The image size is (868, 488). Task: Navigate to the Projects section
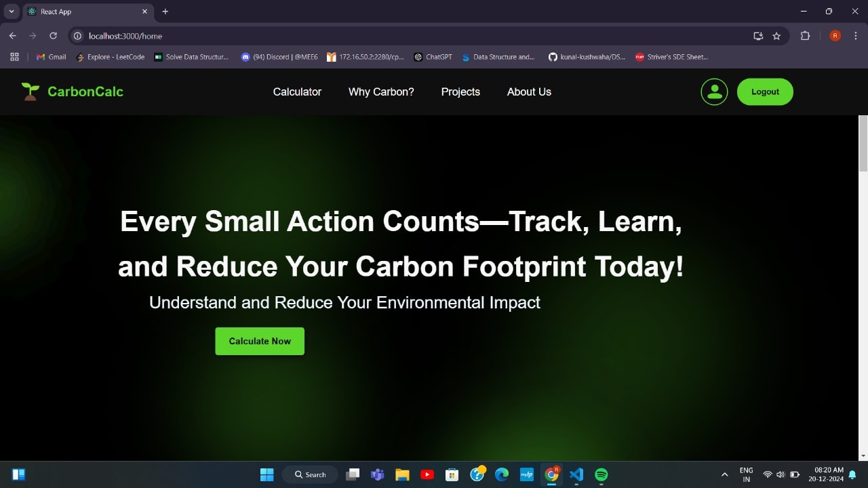pos(460,91)
